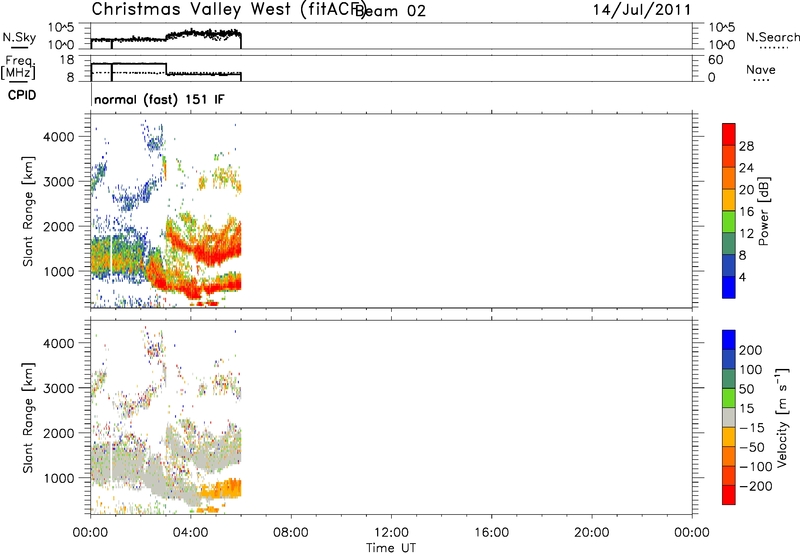
Task: Click the "200" label on the velocity scale
Action: tap(751, 350)
